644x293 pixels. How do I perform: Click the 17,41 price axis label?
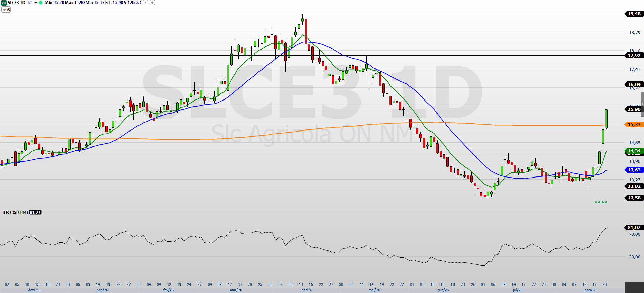pyautogui.click(x=634, y=70)
